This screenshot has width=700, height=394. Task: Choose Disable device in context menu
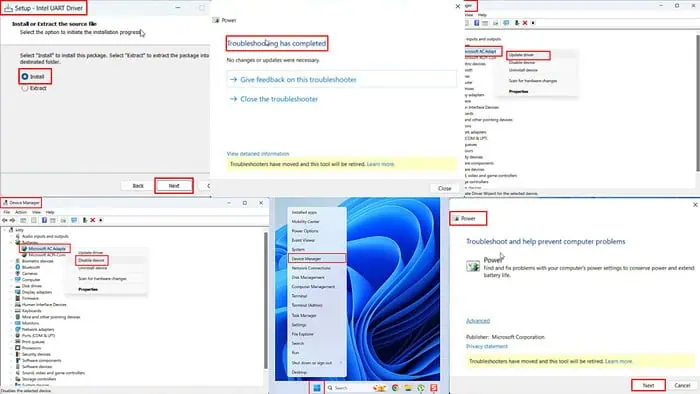coord(91,260)
